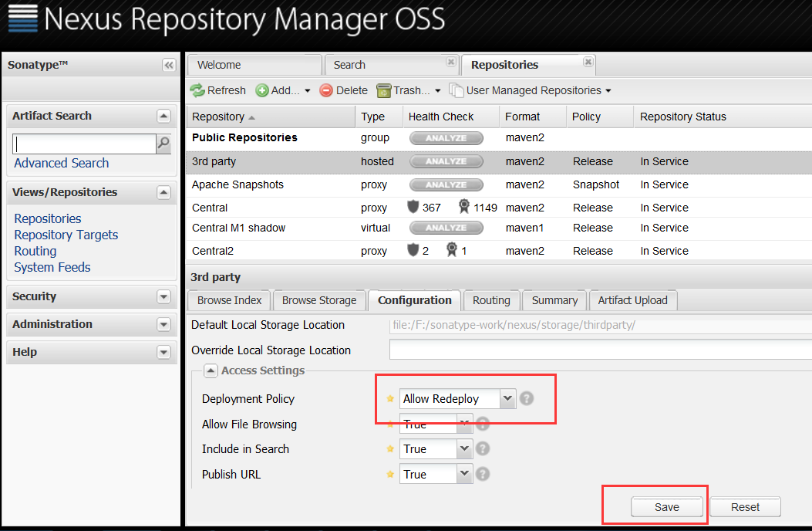Open Repositories link in sidebar
This screenshot has height=531, width=812.
(x=48, y=219)
